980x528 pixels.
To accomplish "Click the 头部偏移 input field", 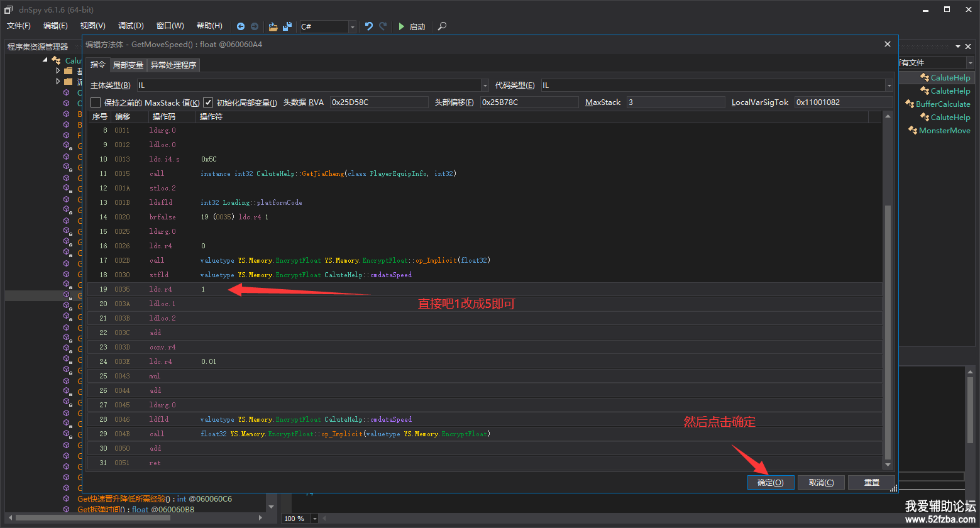I will pos(529,102).
